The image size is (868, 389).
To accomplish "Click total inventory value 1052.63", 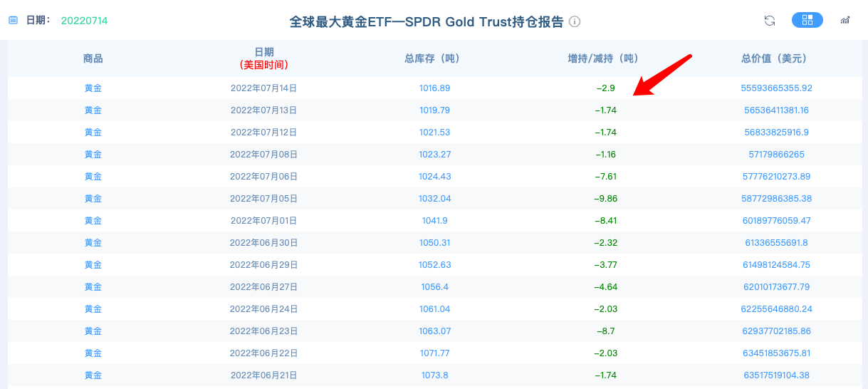I will [x=434, y=265].
